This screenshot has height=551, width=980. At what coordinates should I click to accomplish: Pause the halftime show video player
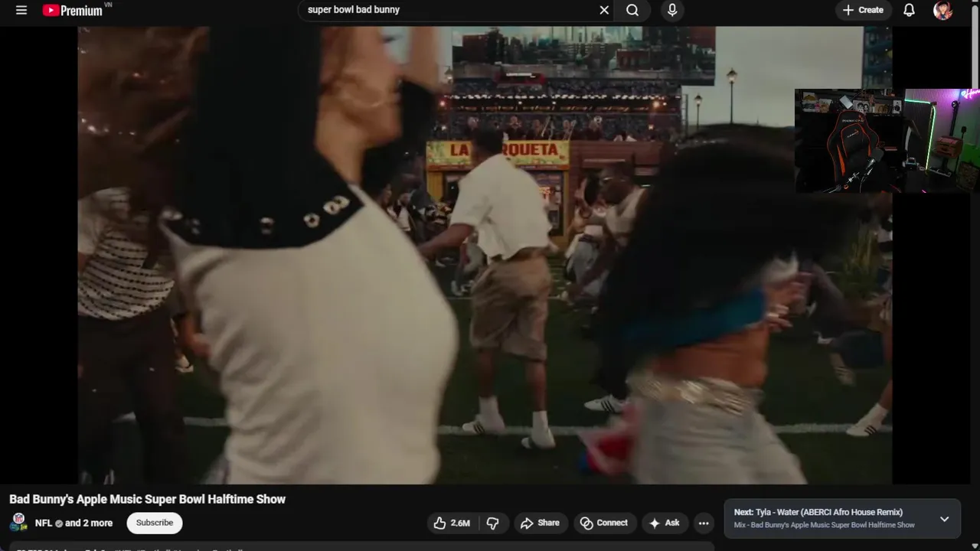(485, 255)
